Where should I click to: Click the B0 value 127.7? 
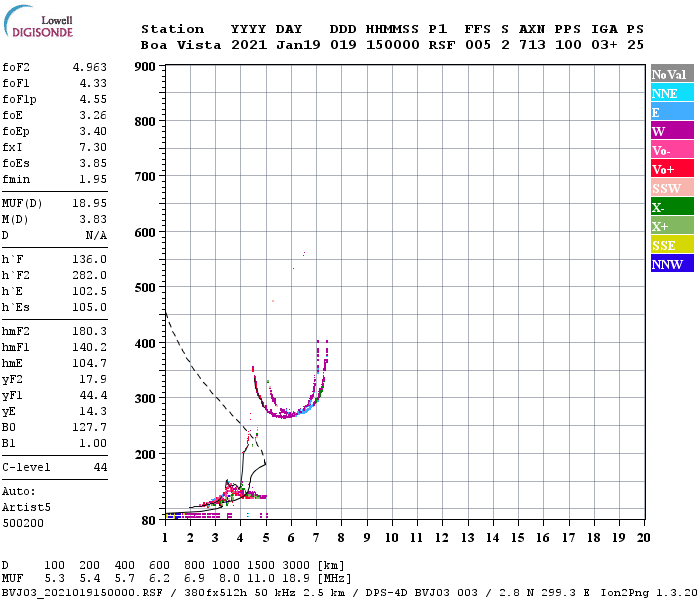[90, 428]
